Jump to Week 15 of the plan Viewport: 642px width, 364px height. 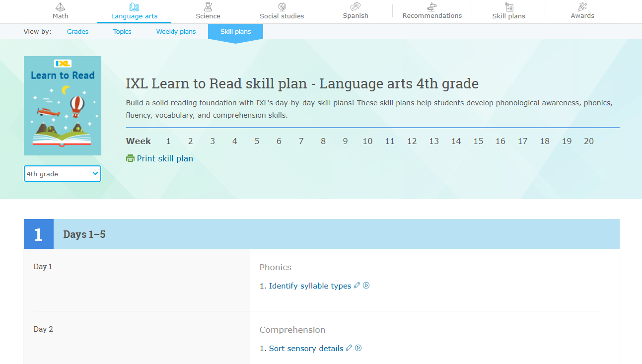coord(478,141)
